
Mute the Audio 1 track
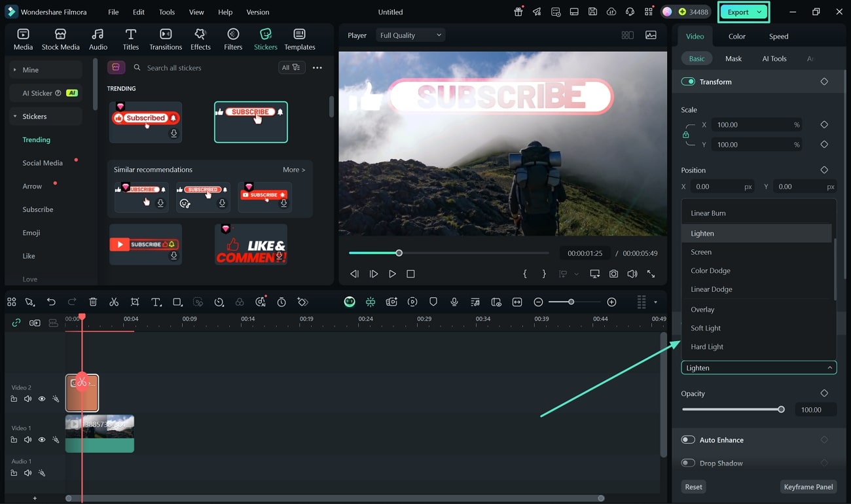[28, 473]
